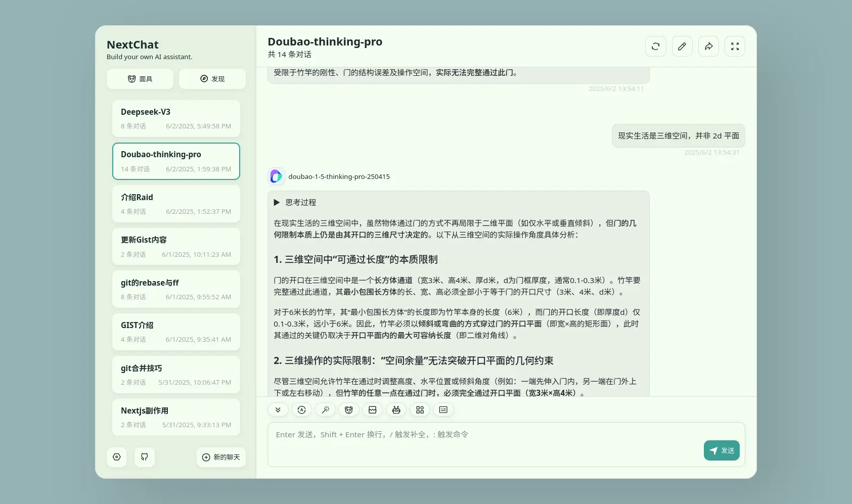Screen dimensions: 852x504
Task: Click the timestamp 2025/6/2 13:54:31
Action: 711,153
